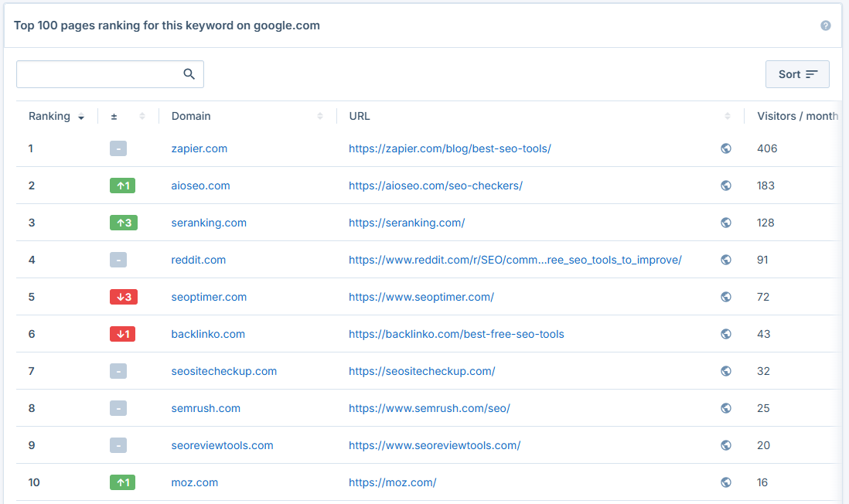Click the globe icon in reddit.com row
Image resolution: width=849 pixels, height=504 pixels.
[x=726, y=260]
